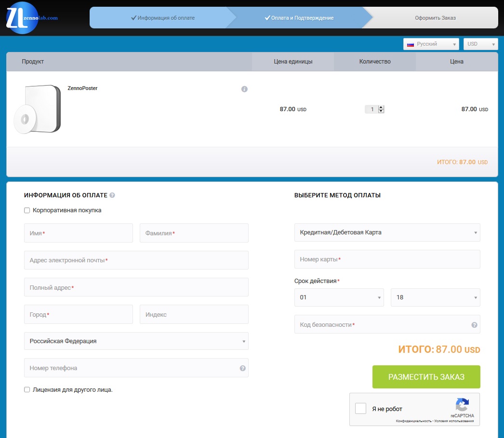504x438 pixels.
Task: Focus the Полный адрес field
Action: coord(136,287)
